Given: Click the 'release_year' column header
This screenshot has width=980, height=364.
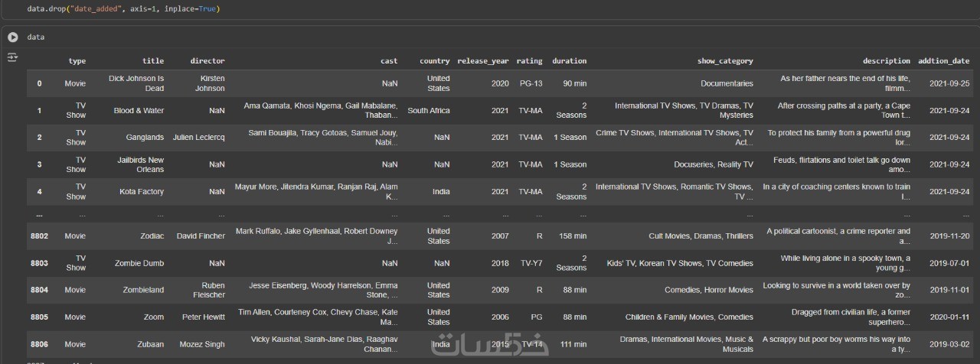Looking at the screenshot, I should point(482,60).
